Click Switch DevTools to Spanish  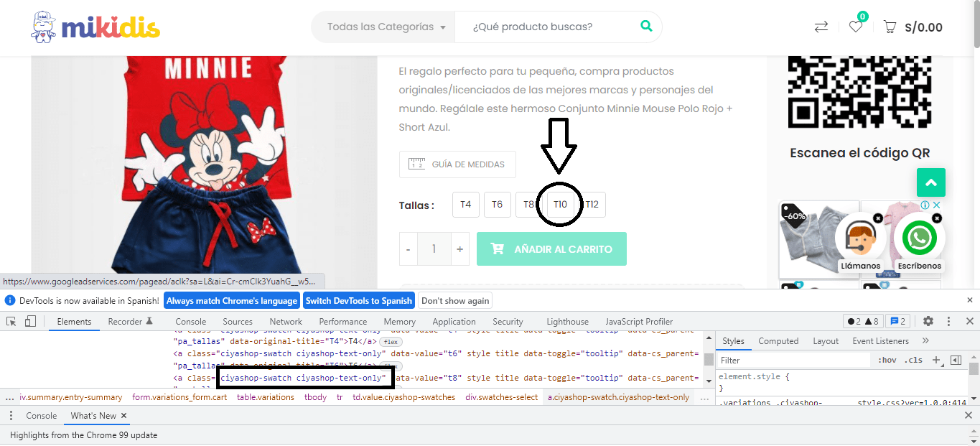[x=359, y=301]
